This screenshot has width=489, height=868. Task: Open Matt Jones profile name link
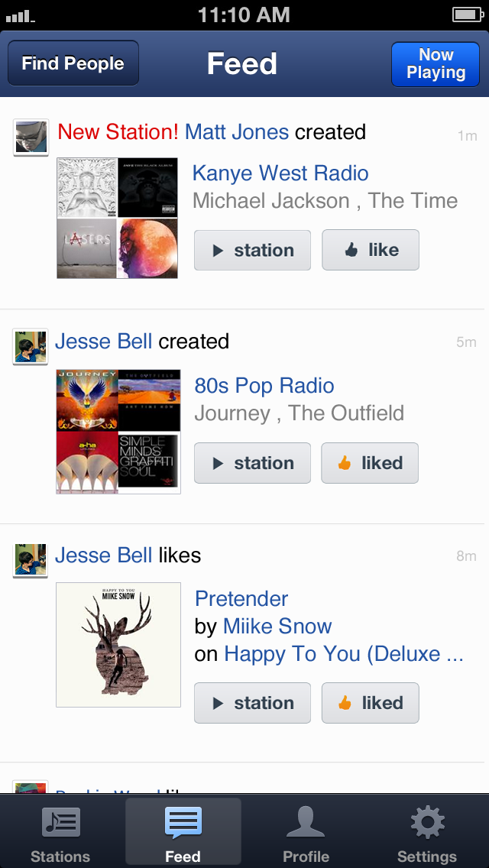[237, 132]
